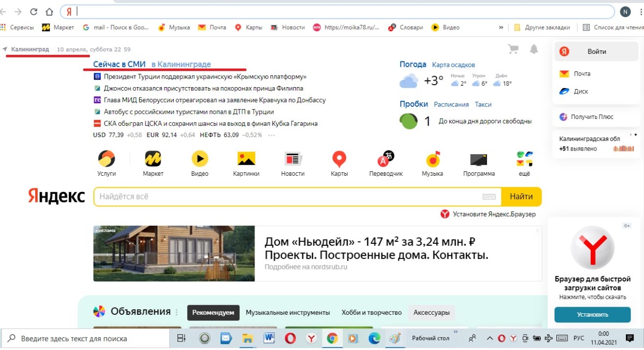Image resolution: width=644 pixels, height=350 pixels.
Task: Open the Картинки service icon
Action: [247, 159]
